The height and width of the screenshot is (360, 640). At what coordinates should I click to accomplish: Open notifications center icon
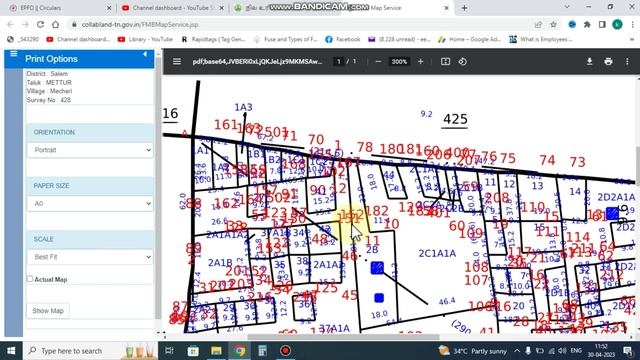pos(628,351)
